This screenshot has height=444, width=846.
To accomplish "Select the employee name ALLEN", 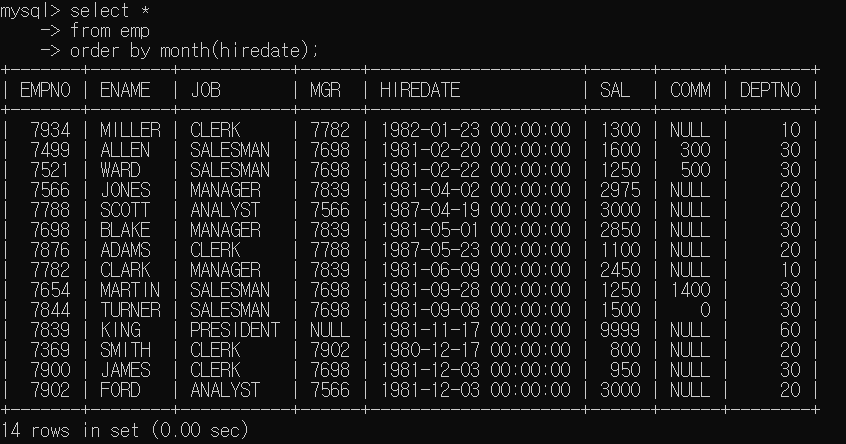I will coord(125,150).
